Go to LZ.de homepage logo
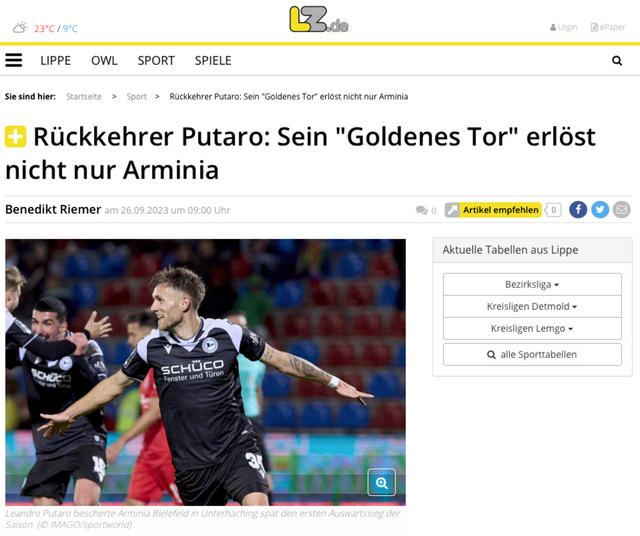Screen dimensions: 640x536 coord(319,20)
